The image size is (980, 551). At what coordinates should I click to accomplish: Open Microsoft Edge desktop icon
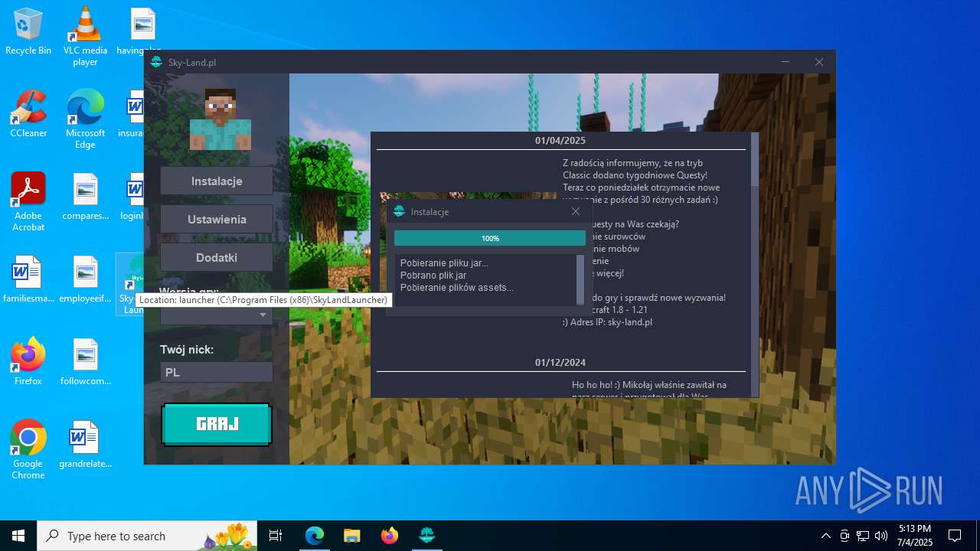(x=85, y=119)
